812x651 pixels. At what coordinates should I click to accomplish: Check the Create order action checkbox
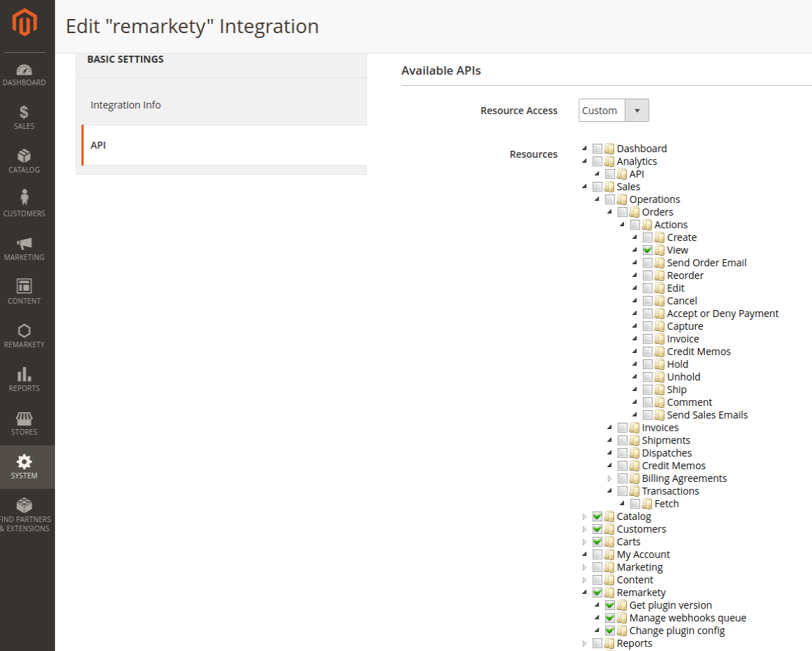click(647, 237)
